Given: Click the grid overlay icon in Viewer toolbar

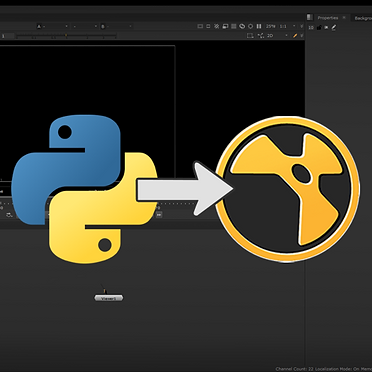Looking at the screenshot, I should pyautogui.click(x=234, y=26).
